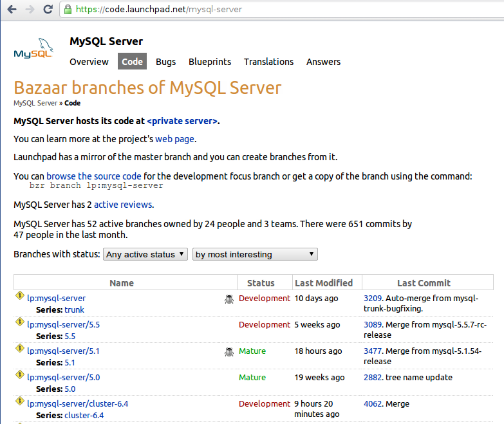Open revision 2882 commit link

click(373, 378)
